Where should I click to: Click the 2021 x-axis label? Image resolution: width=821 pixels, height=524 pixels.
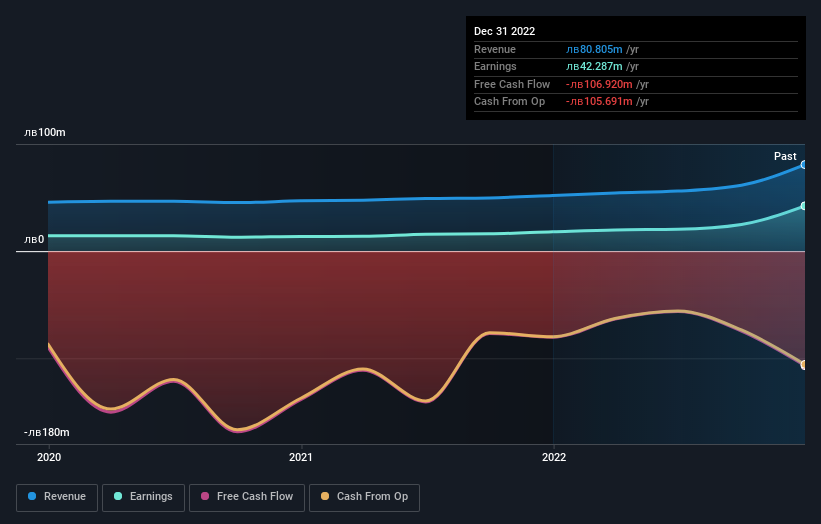[301, 457]
